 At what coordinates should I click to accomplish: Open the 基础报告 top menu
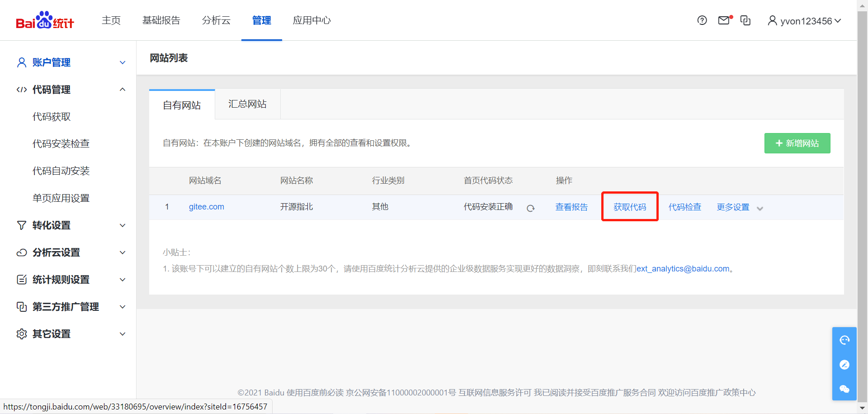161,20
